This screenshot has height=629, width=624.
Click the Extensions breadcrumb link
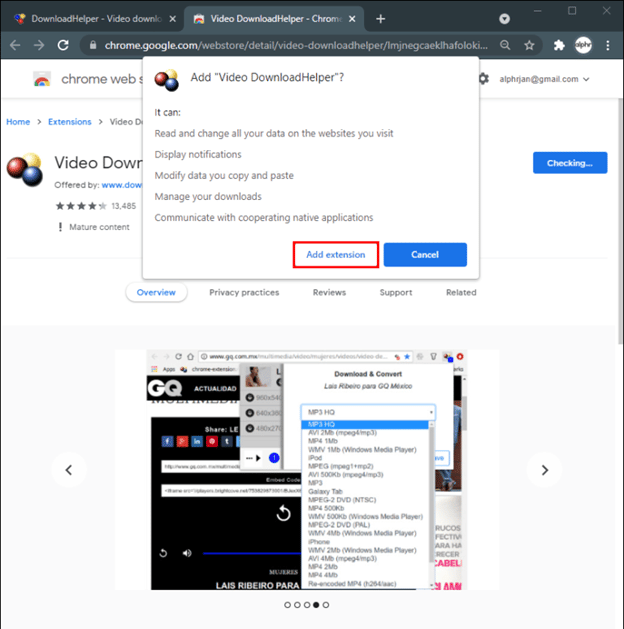(x=70, y=122)
